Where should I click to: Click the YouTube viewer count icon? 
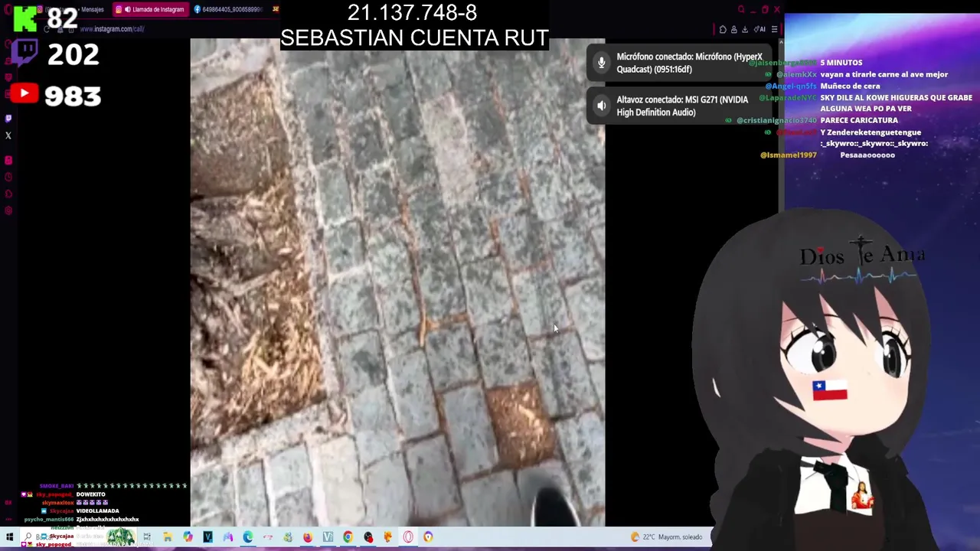pos(24,93)
